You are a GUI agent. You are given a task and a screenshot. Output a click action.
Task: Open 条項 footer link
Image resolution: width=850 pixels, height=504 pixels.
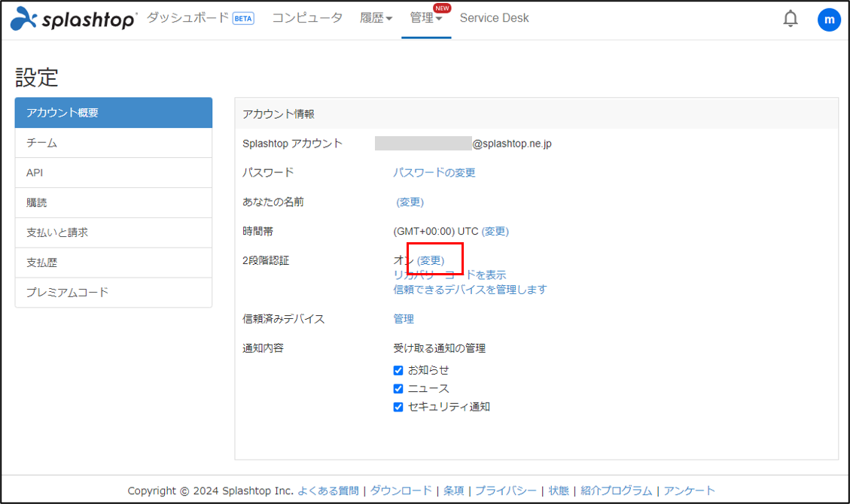coord(454,490)
